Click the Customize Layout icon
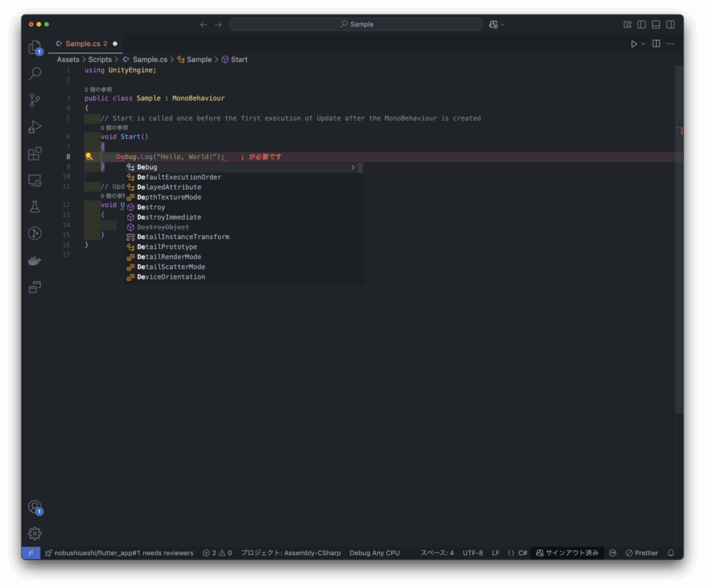The height and width of the screenshot is (588, 705). point(628,24)
